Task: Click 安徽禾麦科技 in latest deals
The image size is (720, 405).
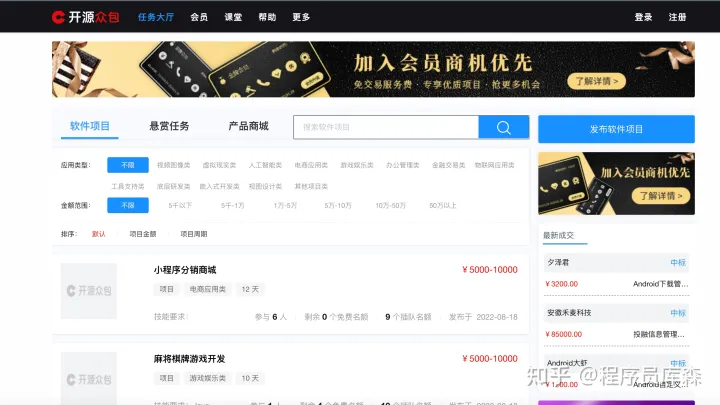Action: click(x=569, y=312)
